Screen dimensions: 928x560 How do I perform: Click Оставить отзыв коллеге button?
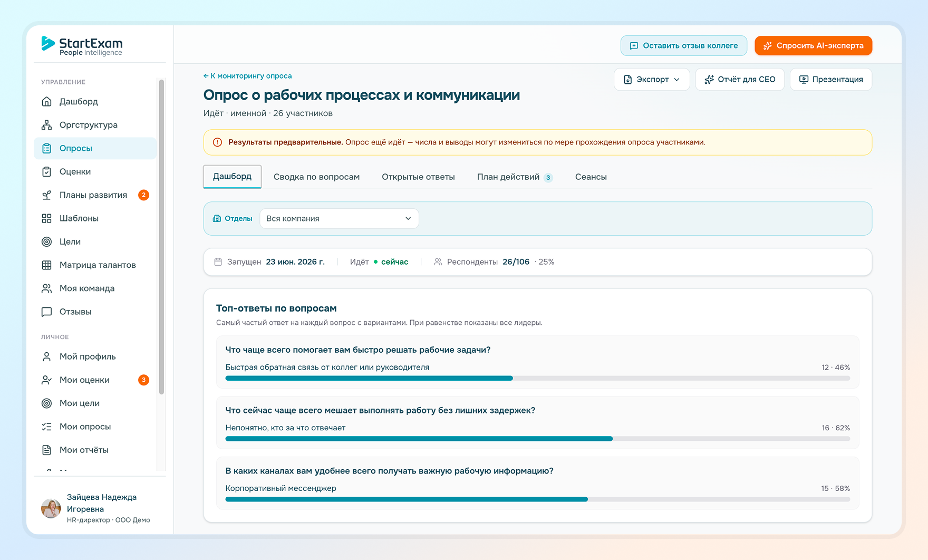pyautogui.click(x=684, y=45)
